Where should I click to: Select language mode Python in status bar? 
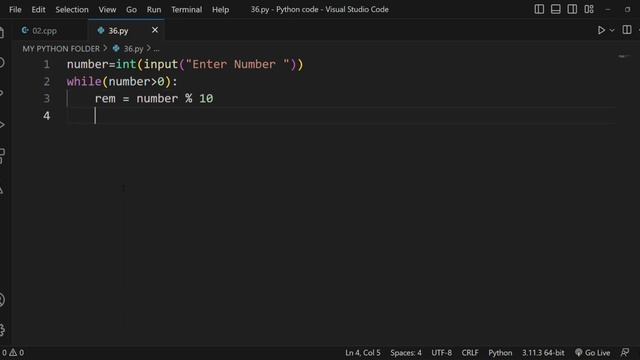coord(500,353)
